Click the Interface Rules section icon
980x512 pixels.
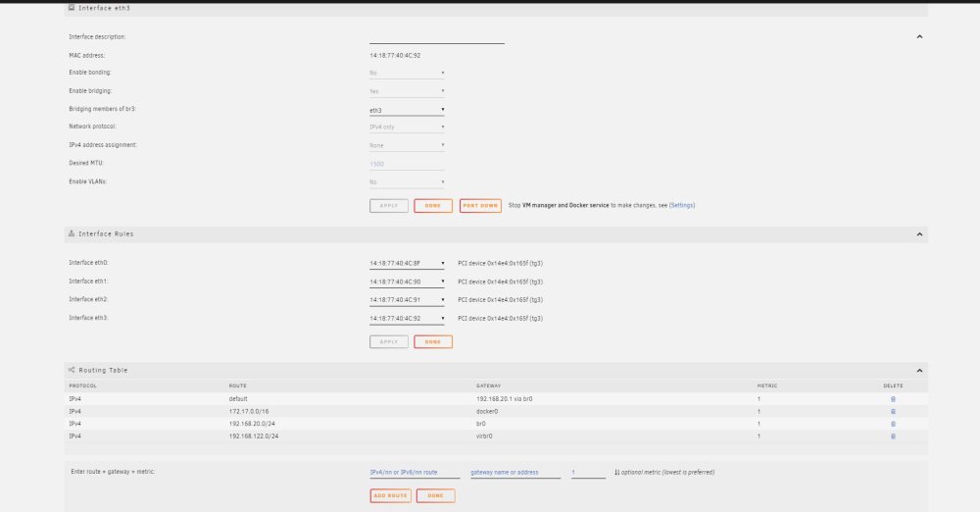point(72,233)
